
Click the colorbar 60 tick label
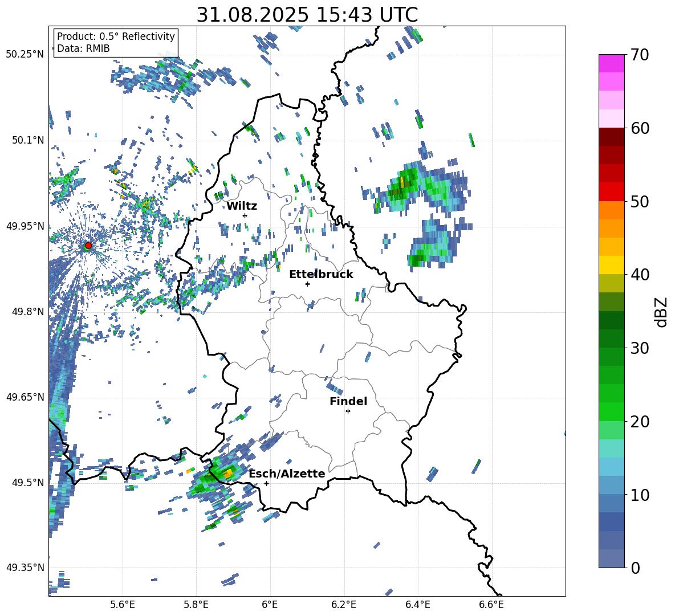click(640, 128)
